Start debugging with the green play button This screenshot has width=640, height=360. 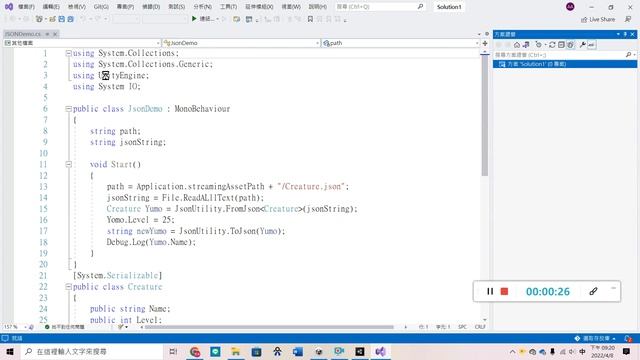tap(194, 19)
